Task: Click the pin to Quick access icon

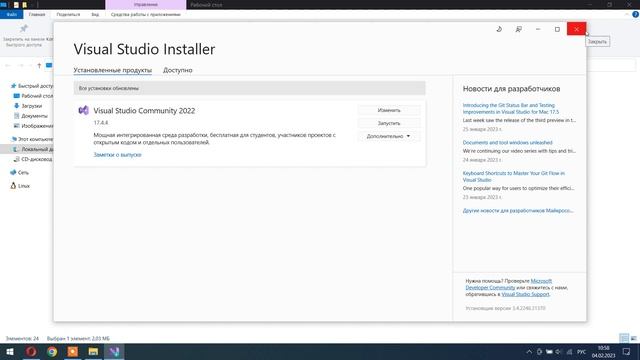Action: pos(24,28)
